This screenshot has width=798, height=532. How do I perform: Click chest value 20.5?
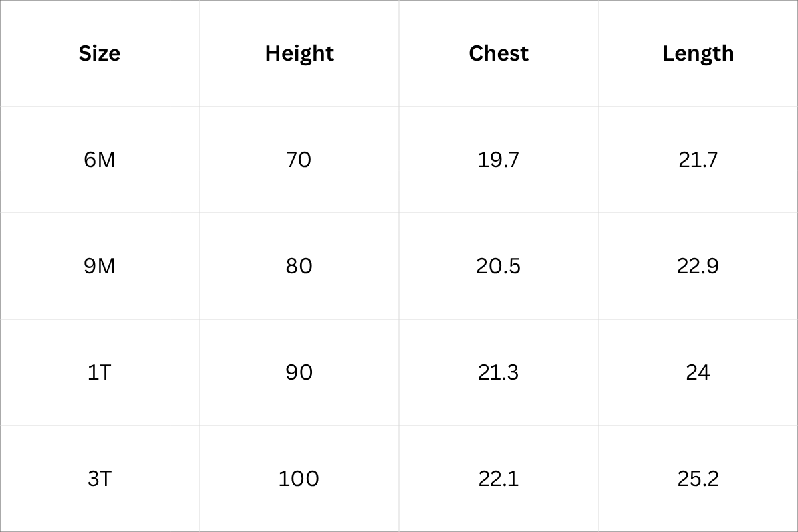pyautogui.click(x=499, y=266)
